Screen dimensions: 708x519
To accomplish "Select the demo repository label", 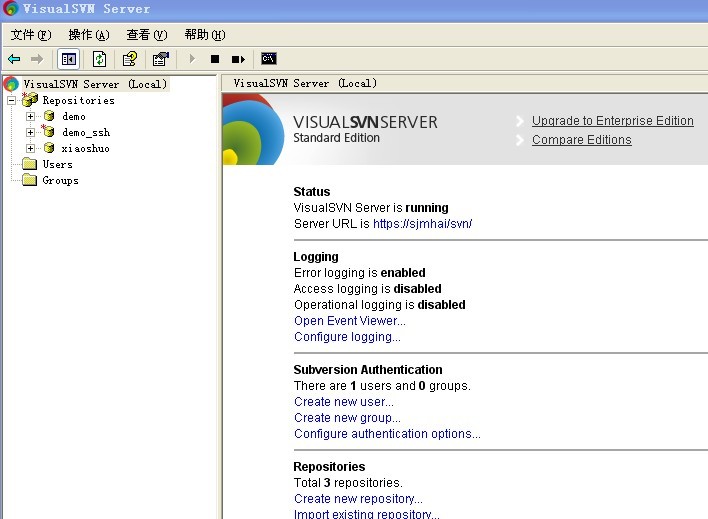I will pos(74,117).
